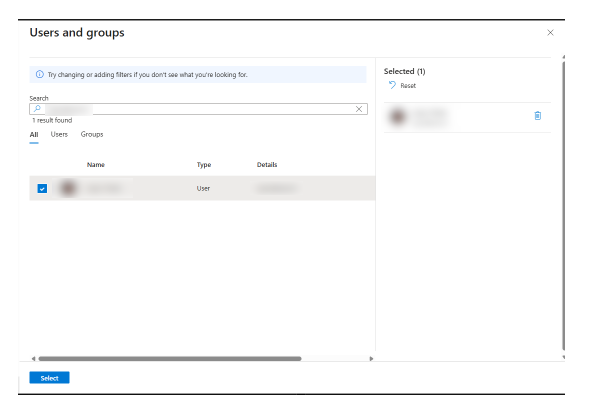Click the Reset arrow icon under Selected
This screenshot has width=597, height=415.
click(x=392, y=85)
